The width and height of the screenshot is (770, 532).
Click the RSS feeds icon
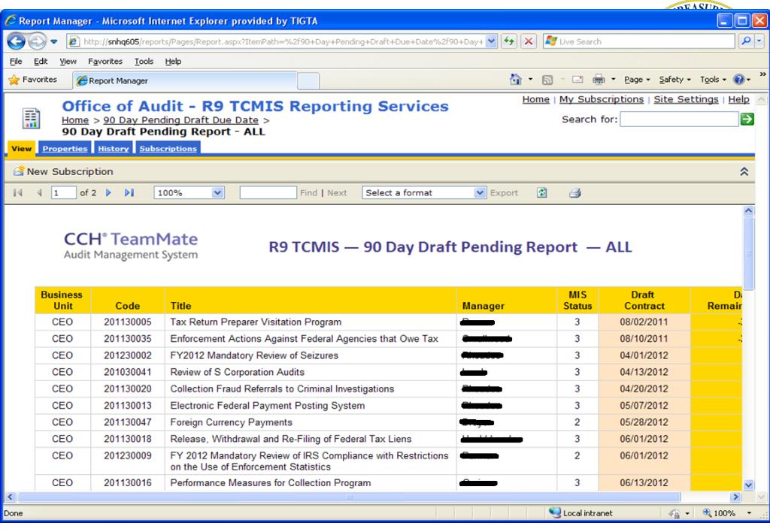(x=547, y=80)
